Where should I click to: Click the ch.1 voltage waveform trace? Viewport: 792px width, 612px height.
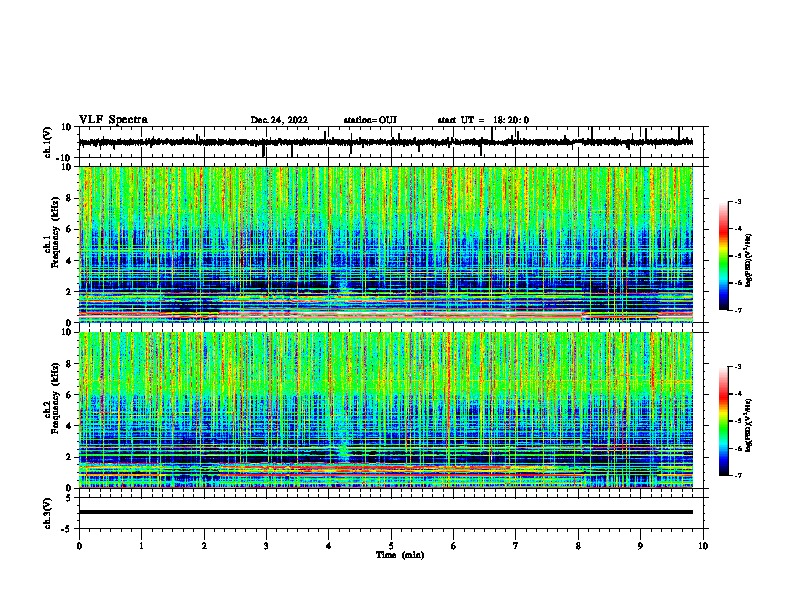pos(386,142)
